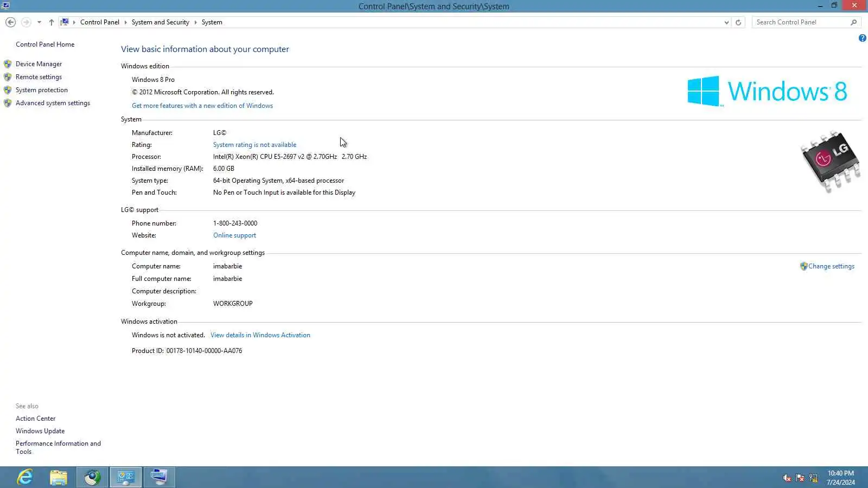Click Change settings for computer name

(x=831, y=266)
